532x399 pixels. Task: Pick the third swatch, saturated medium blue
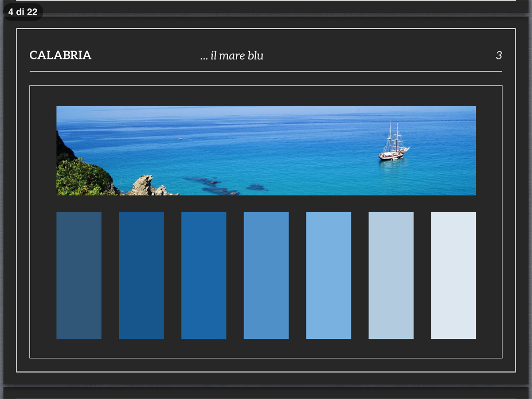click(203, 275)
